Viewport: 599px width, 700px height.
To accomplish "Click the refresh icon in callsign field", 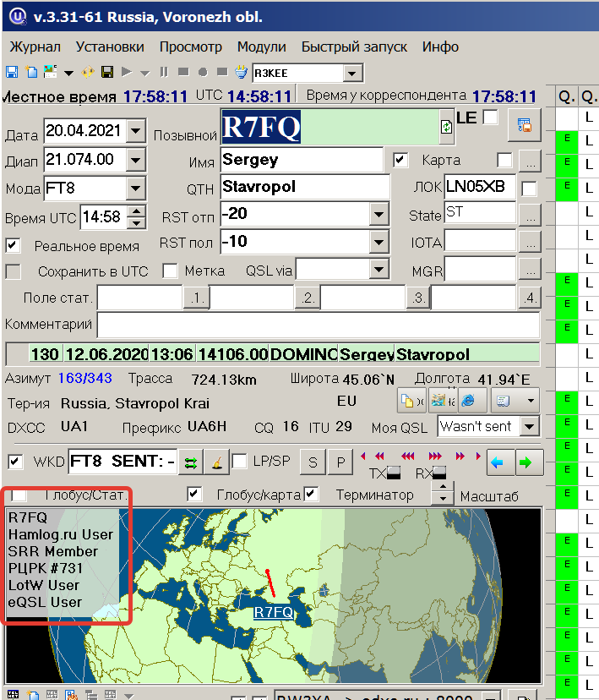I will [446, 127].
